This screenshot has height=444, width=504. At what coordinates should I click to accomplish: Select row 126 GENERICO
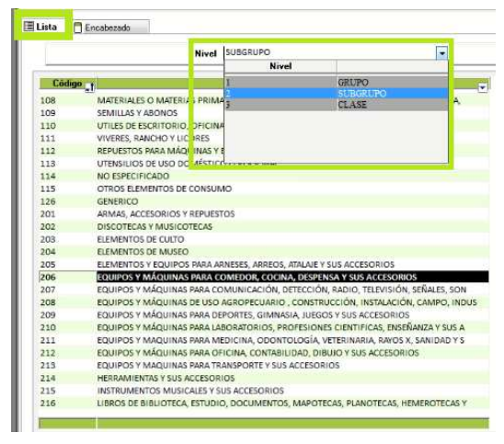pyautogui.click(x=264, y=201)
